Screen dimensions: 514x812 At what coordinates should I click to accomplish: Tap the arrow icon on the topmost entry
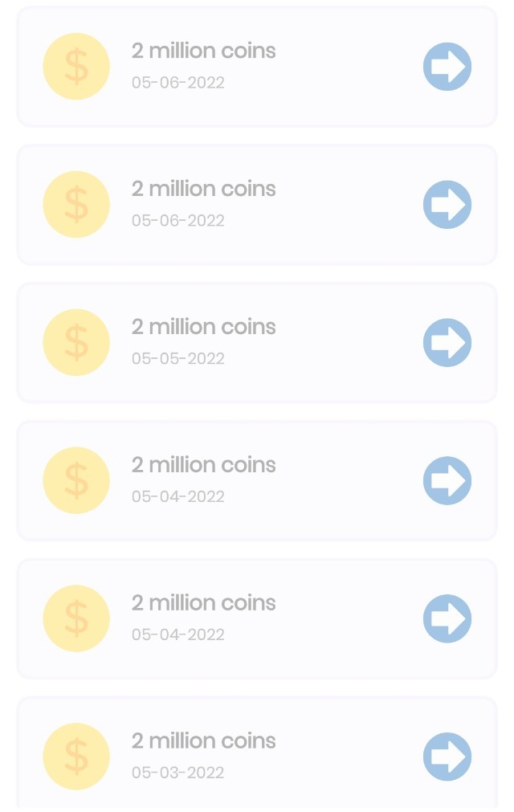click(x=447, y=67)
